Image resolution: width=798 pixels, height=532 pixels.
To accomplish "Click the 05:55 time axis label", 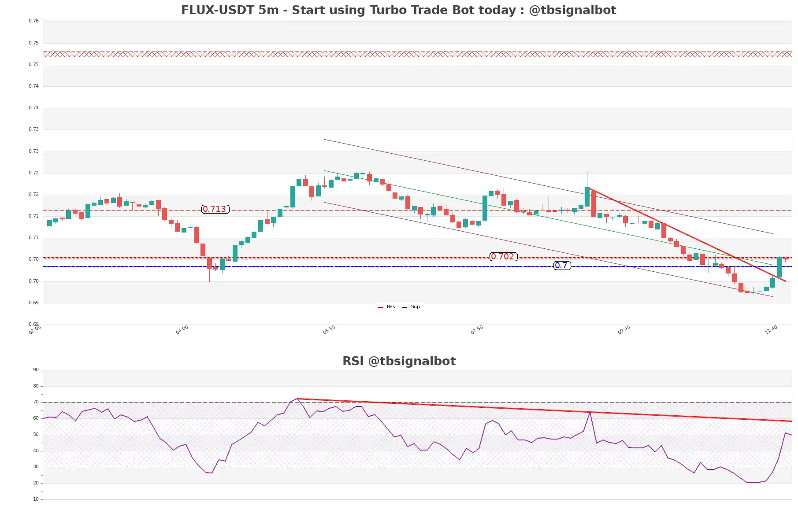I will (329, 330).
